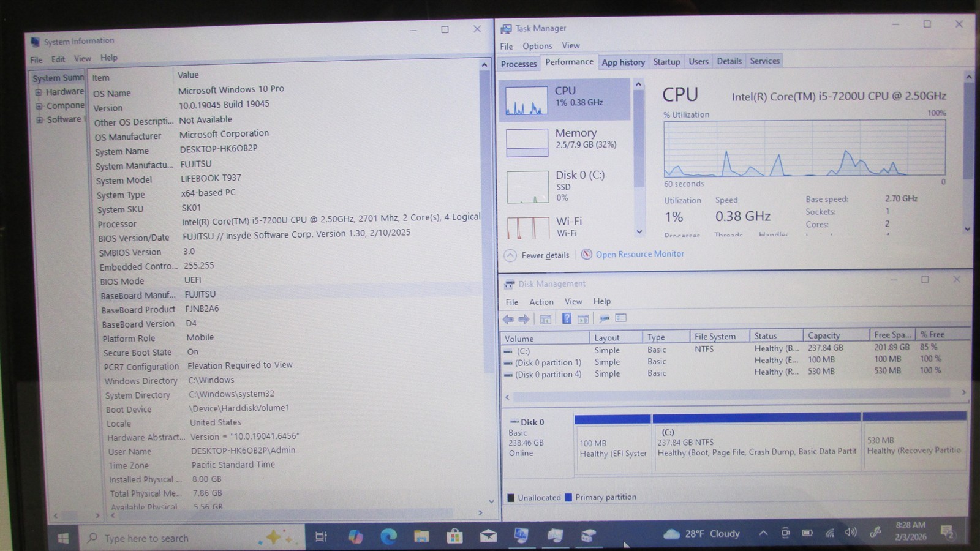Switch to Services tab
The image size is (980, 551).
[x=765, y=61]
